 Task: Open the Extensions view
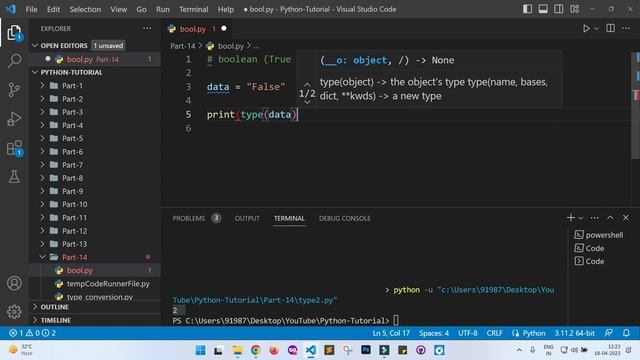14,148
